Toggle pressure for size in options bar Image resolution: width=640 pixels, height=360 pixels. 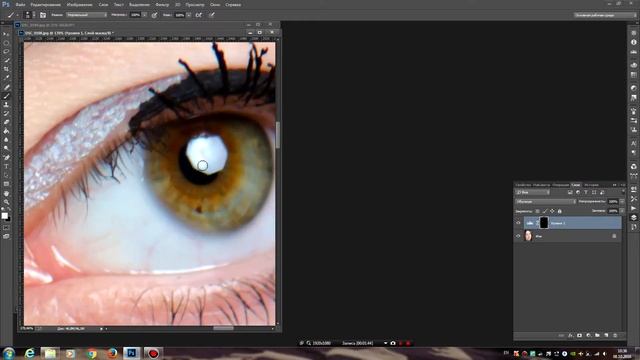(212, 15)
